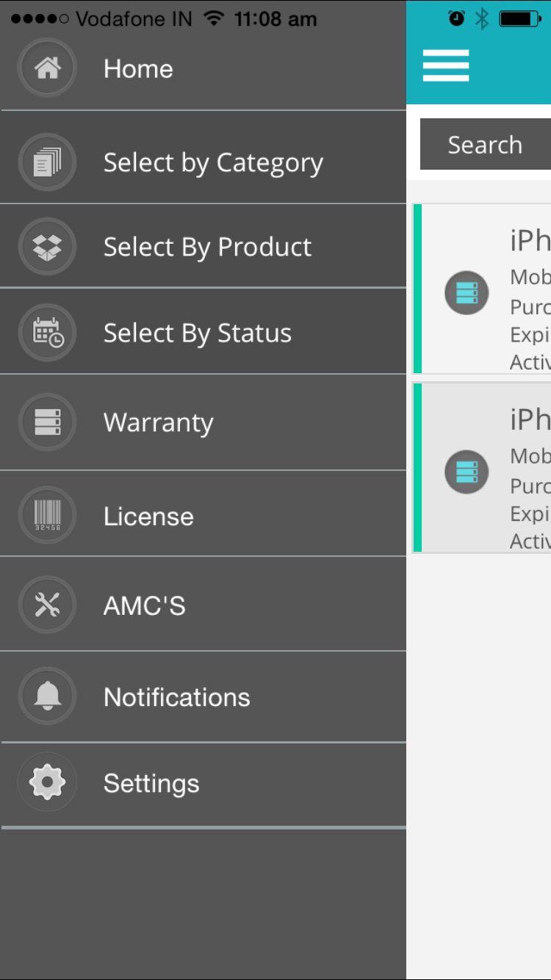The width and height of the screenshot is (551, 980).
Task: Tap the License barcode icon
Action: pyautogui.click(x=47, y=516)
